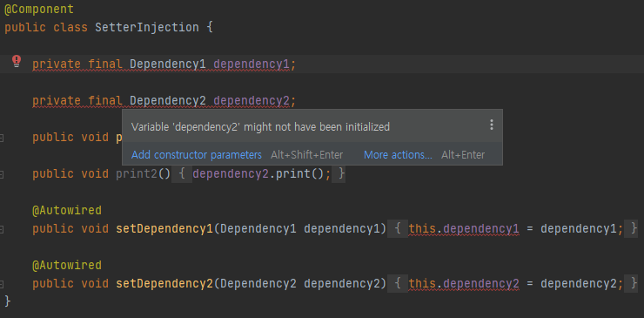The height and width of the screenshot is (318, 644).
Task: Expand the folded setDependency1 method body
Action: tap(398, 228)
